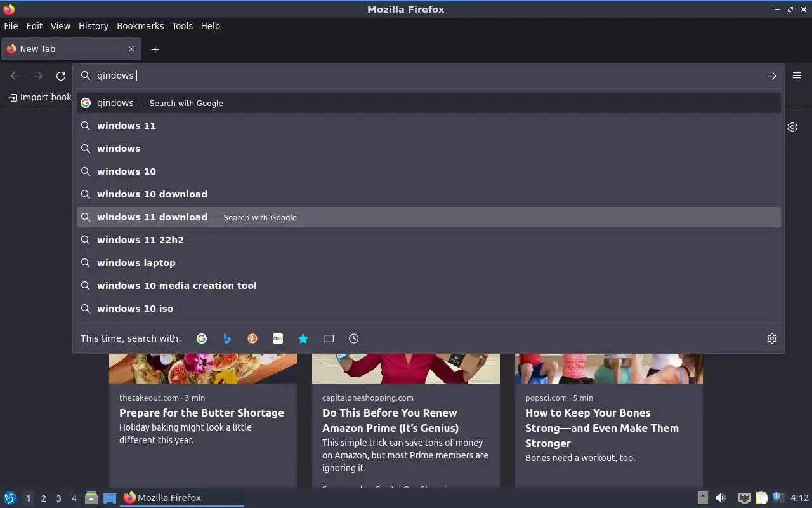
Task: Select the New Tab tab
Action: (70, 49)
